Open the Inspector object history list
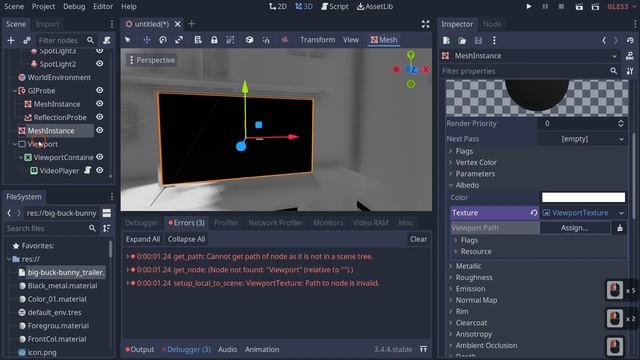This screenshot has width=640, height=360. pos(630,40)
